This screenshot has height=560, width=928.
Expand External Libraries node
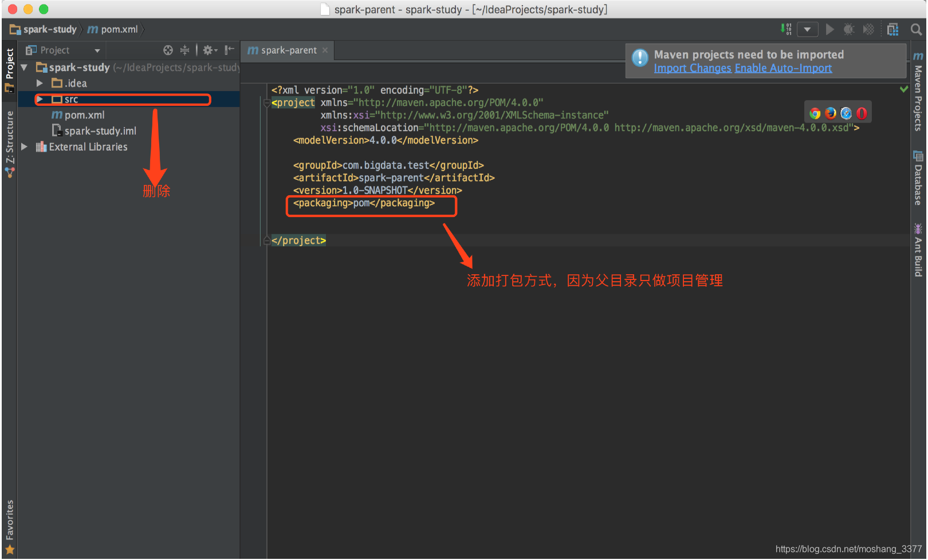(24, 147)
